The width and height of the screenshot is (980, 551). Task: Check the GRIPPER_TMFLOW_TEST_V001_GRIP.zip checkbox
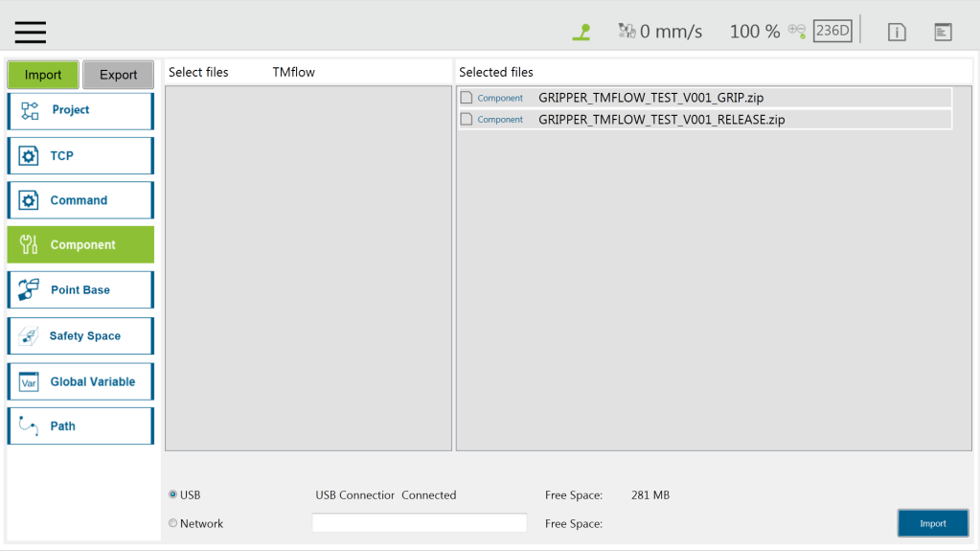pyautogui.click(x=467, y=98)
